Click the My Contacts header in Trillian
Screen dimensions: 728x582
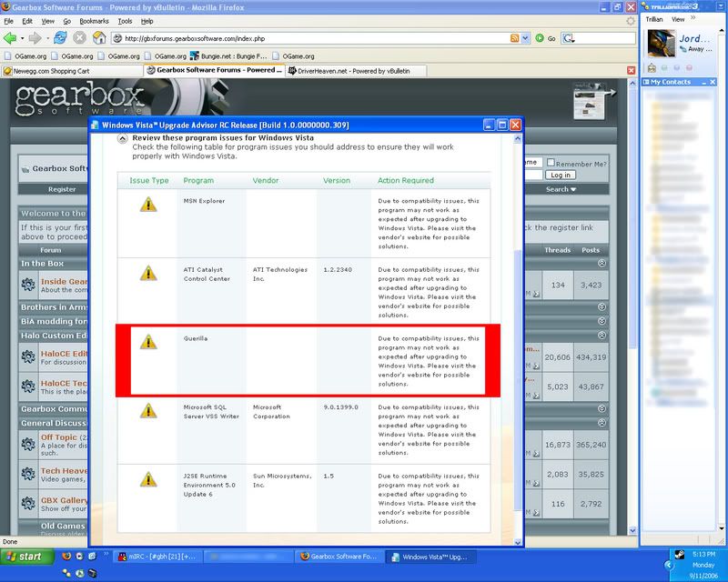pos(671,82)
